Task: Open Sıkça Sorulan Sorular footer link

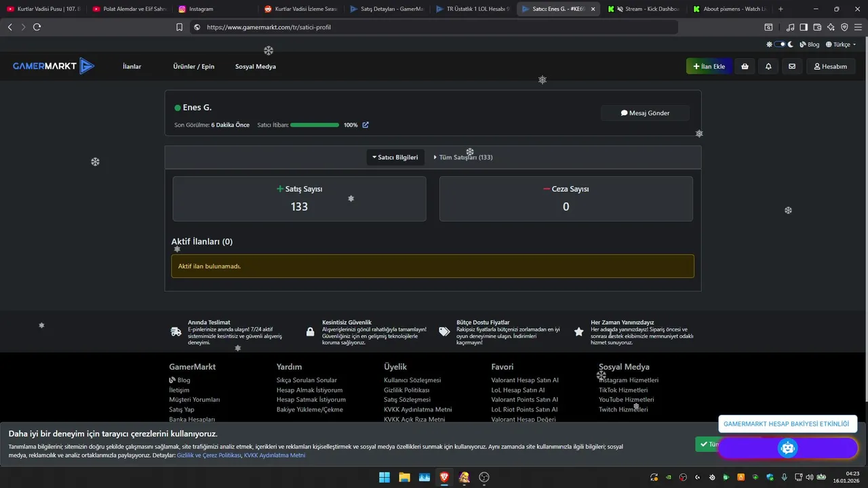Action: click(x=307, y=380)
